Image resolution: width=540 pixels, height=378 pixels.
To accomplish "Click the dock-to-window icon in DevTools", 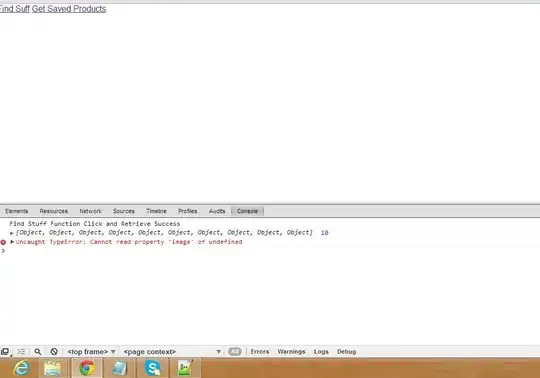I will tap(5, 351).
